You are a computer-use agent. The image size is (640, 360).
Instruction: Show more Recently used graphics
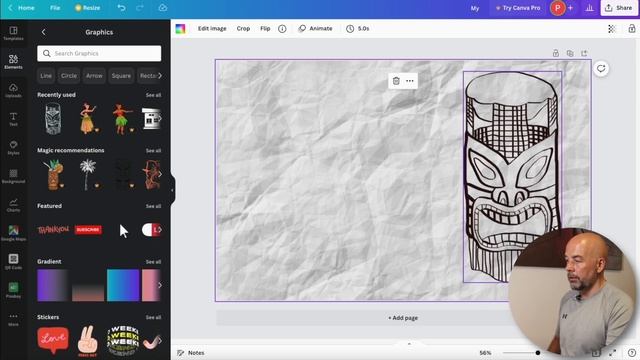click(160, 118)
